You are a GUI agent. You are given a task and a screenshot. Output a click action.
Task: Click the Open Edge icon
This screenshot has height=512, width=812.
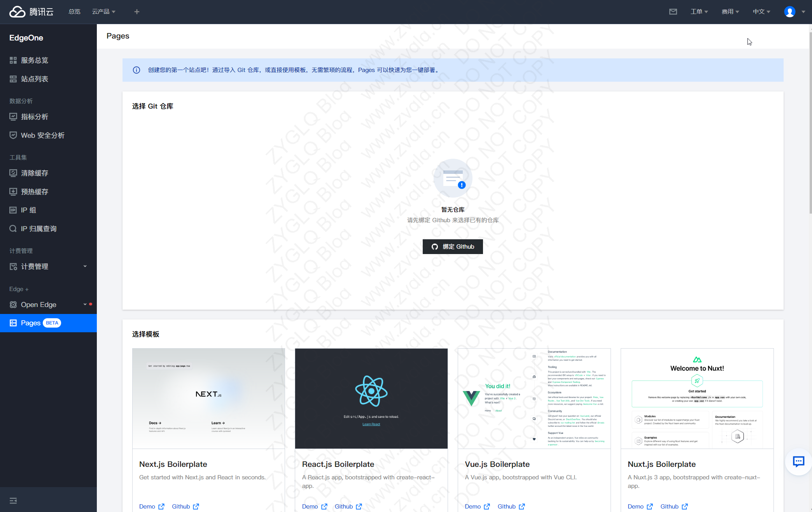pos(13,305)
